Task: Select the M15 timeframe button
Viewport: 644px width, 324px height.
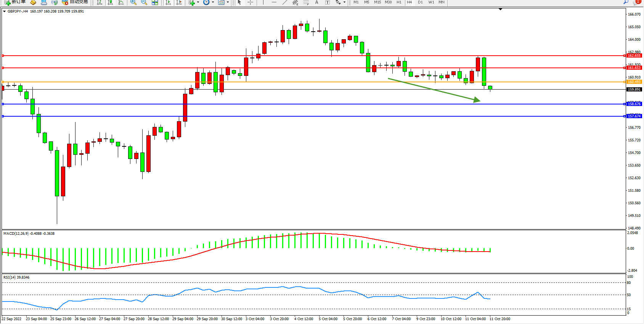Action: tap(377, 2)
